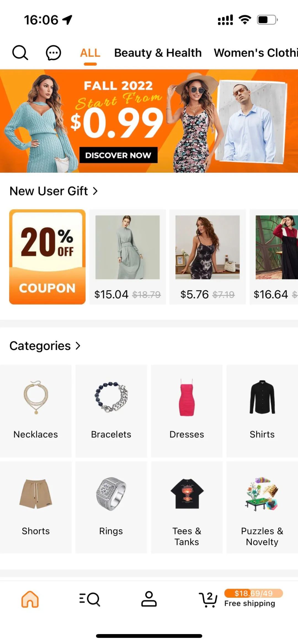Open the $5.76 tie-dye dress product

point(207,257)
